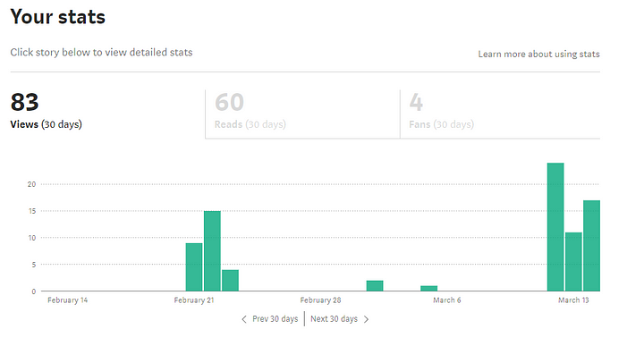Open the Views (30 days) tab

point(107,114)
